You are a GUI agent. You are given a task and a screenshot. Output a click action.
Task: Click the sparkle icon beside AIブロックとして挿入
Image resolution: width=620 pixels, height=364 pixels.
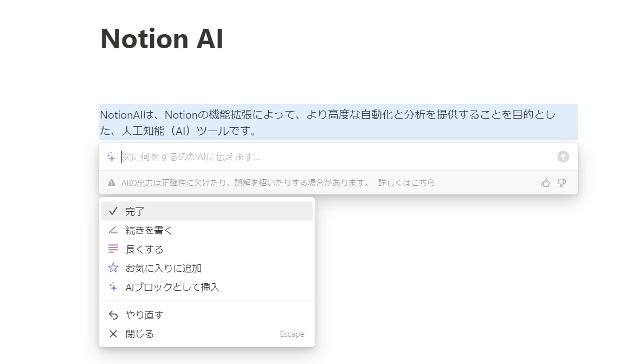click(x=113, y=287)
